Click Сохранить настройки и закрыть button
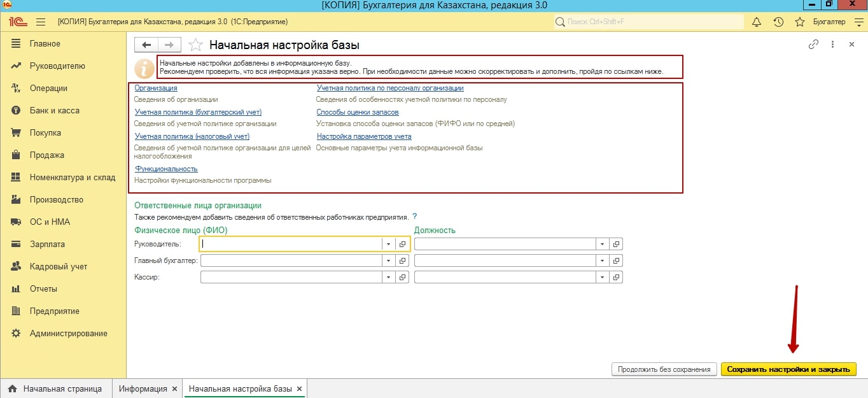The width and height of the screenshot is (868, 398). 788,369
